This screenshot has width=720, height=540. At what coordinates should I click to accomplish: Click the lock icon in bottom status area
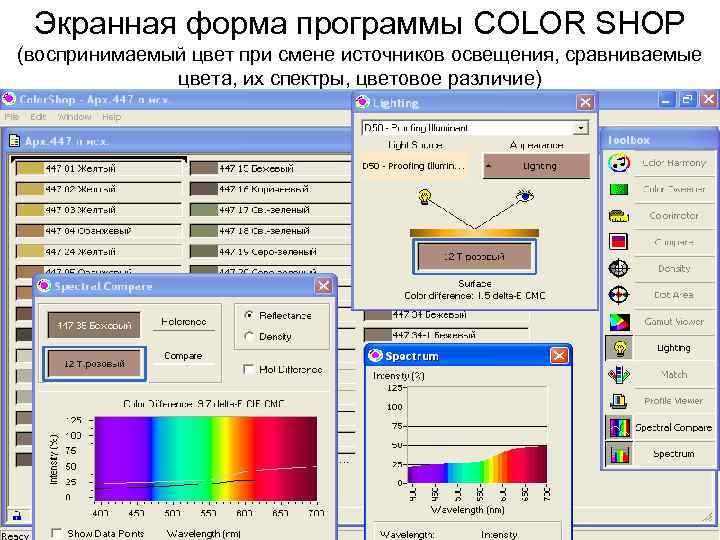17,515
